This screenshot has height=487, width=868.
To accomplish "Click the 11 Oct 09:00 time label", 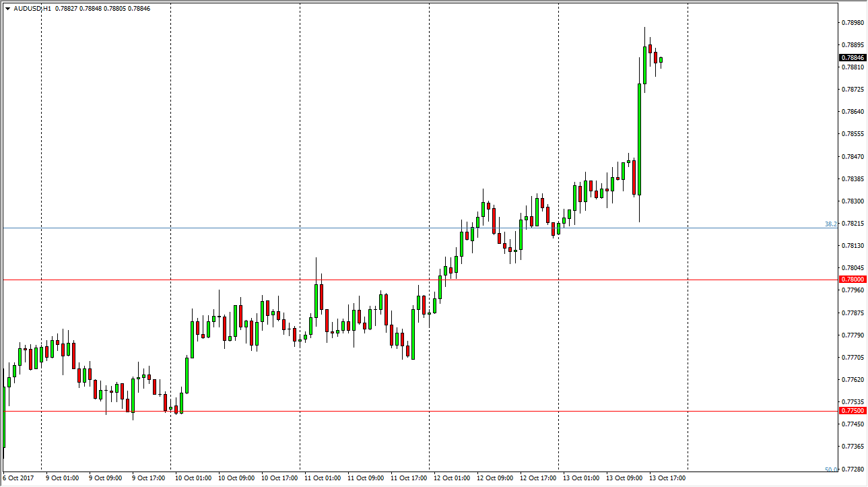I will [366, 479].
